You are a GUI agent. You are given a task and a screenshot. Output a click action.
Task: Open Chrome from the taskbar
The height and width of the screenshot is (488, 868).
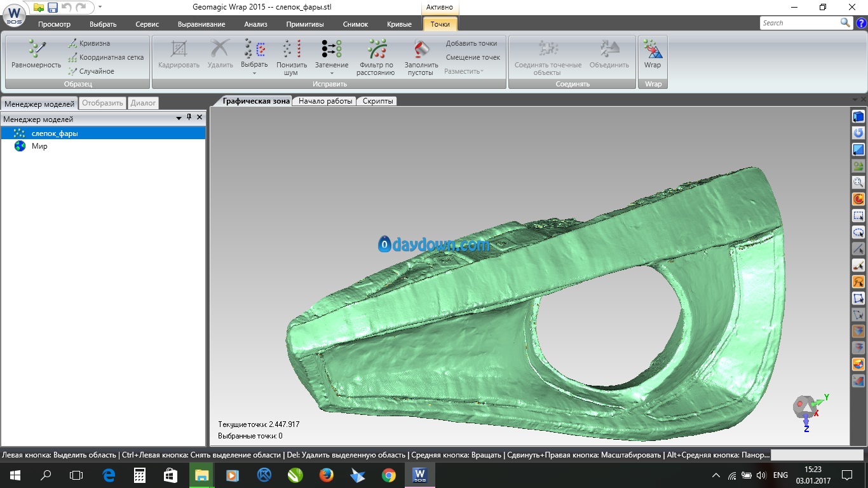(389, 475)
